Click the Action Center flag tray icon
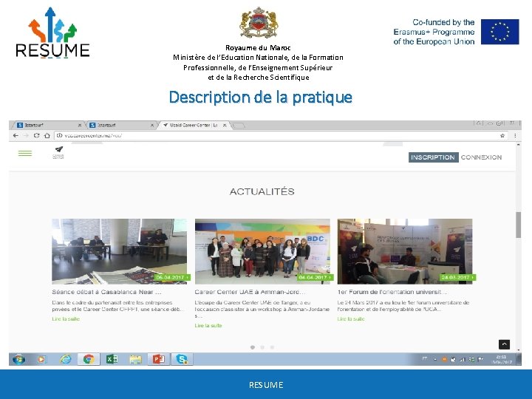532x399 pixels. pos(480,359)
